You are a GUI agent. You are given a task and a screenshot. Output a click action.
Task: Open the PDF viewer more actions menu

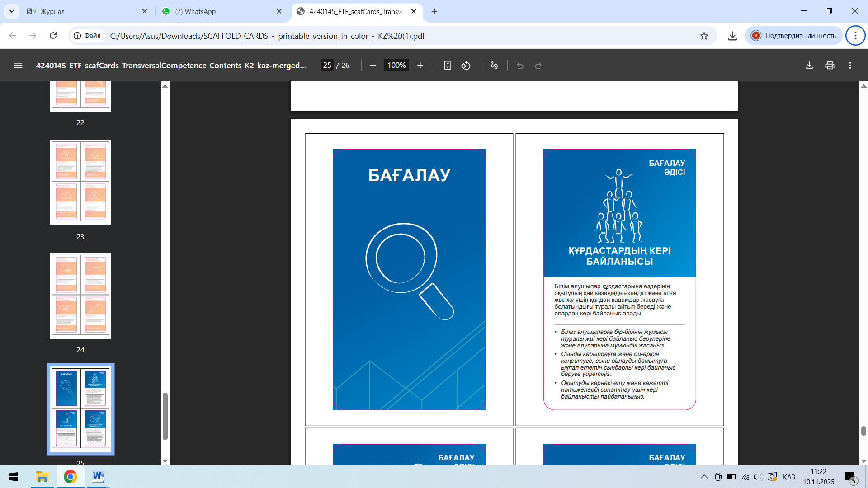[850, 66]
